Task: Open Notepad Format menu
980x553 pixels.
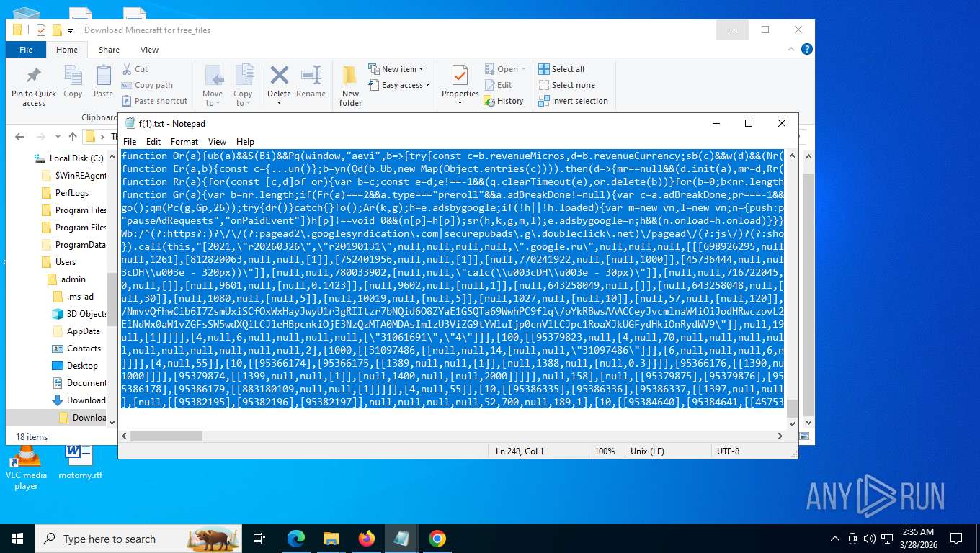Action: pos(184,142)
